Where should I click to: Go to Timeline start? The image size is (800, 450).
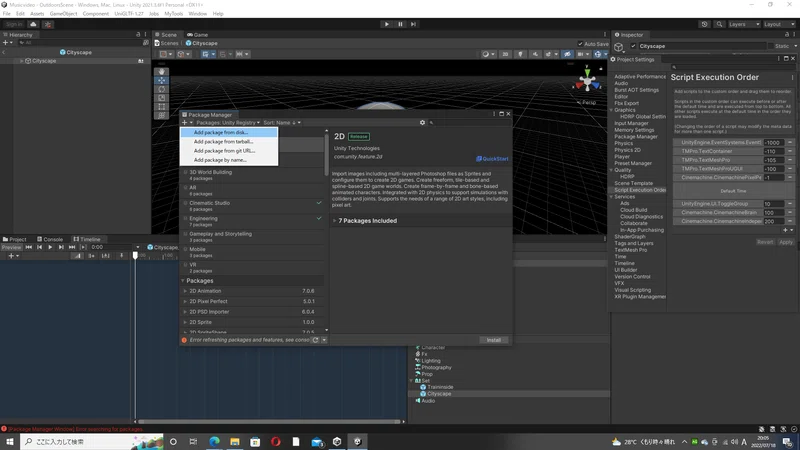coord(29,247)
